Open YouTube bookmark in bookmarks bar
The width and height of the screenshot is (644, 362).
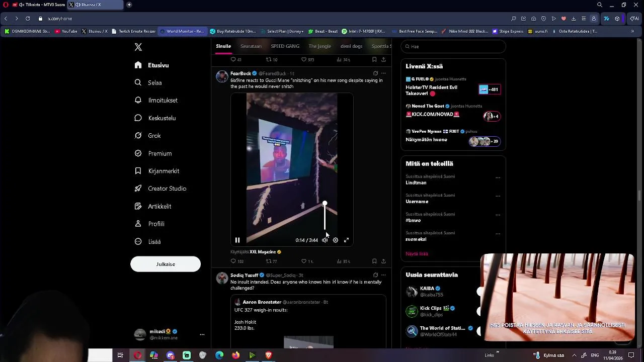(66, 31)
